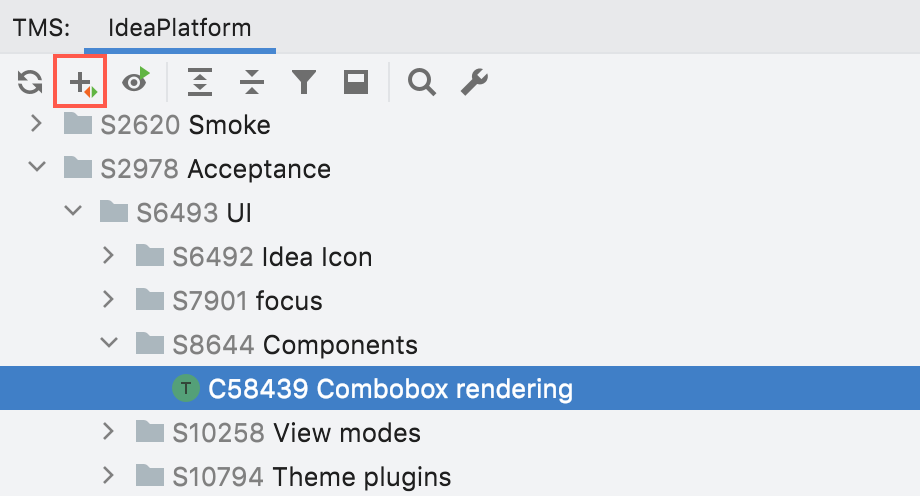
Task: Click the S8644 Components folder icon
Action: point(149,344)
